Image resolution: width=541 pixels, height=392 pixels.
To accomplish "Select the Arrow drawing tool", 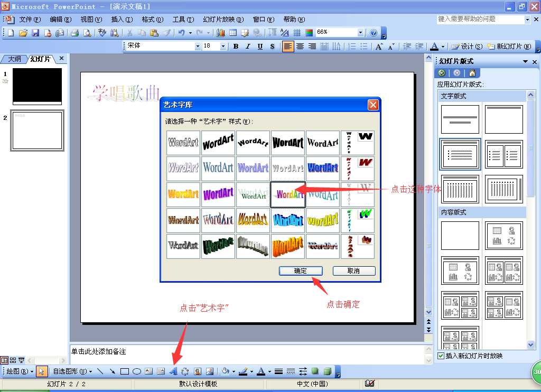I will coord(113,371).
